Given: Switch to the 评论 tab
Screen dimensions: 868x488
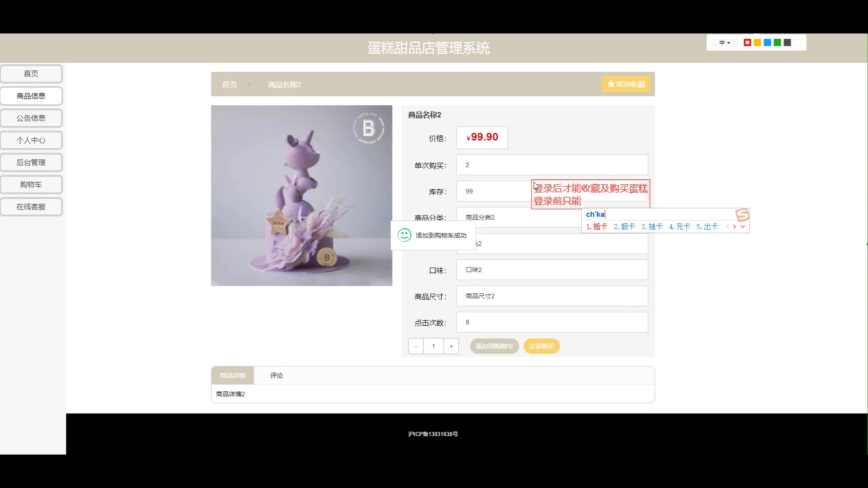Looking at the screenshot, I should click(276, 375).
